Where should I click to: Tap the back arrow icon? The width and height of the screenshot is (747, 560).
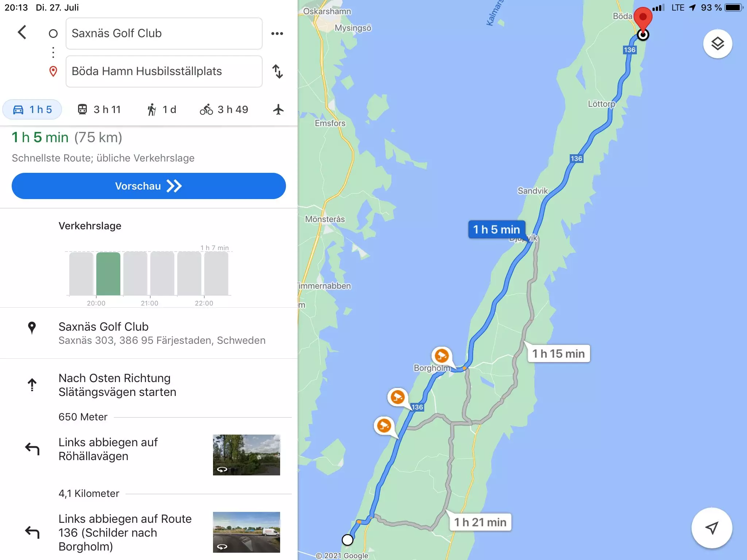point(22,32)
